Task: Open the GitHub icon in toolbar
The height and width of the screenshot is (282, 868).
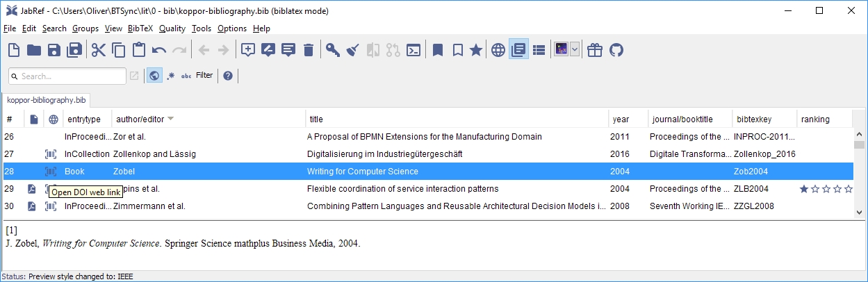Action: tap(616, 50)
